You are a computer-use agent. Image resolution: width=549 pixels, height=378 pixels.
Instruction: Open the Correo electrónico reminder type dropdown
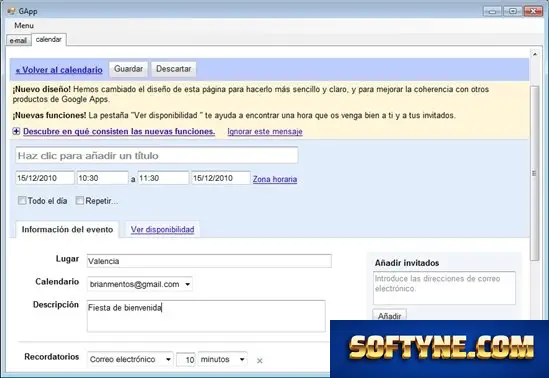click(x=130, y=359)
